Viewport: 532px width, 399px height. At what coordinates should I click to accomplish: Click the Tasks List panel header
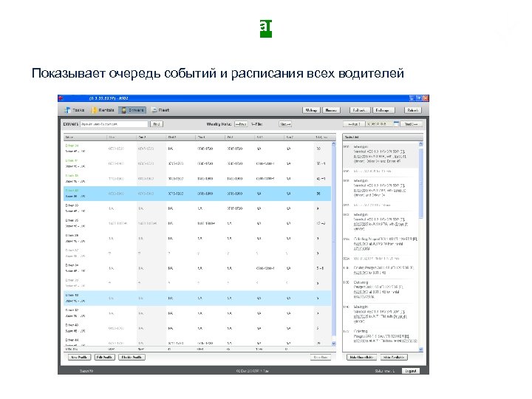coord(383,137)
